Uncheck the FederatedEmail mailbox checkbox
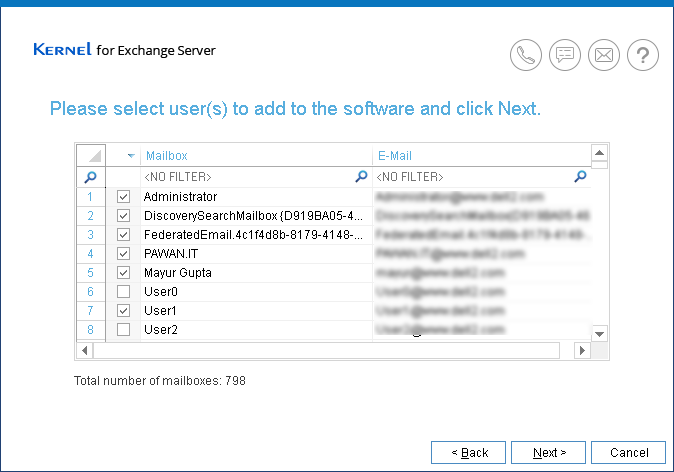Screen dimensions: 674x472 coord(123,235)
